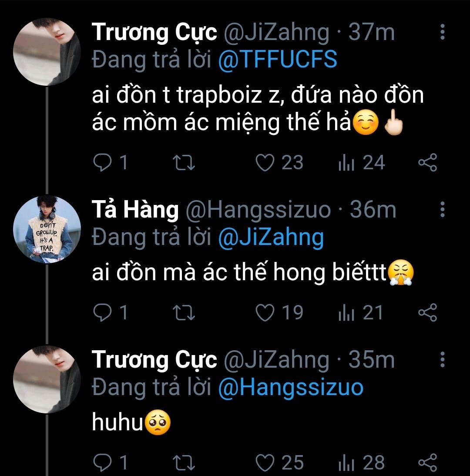Viewport: 470px width, 476px height.
Task: Open the @TFFUCFS mention link
Action: [277, 60]
